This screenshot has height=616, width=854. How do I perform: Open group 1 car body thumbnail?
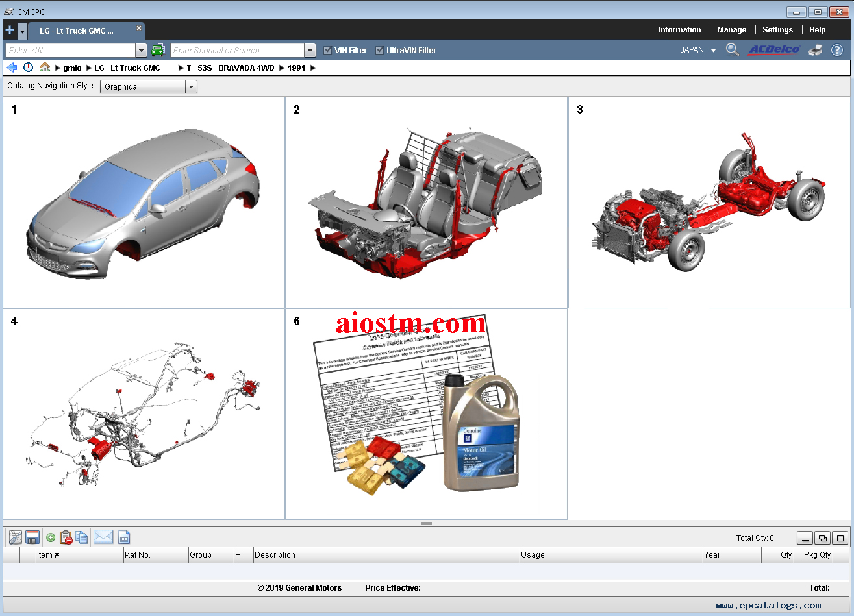pyautogui.click(x=144, y=203)
